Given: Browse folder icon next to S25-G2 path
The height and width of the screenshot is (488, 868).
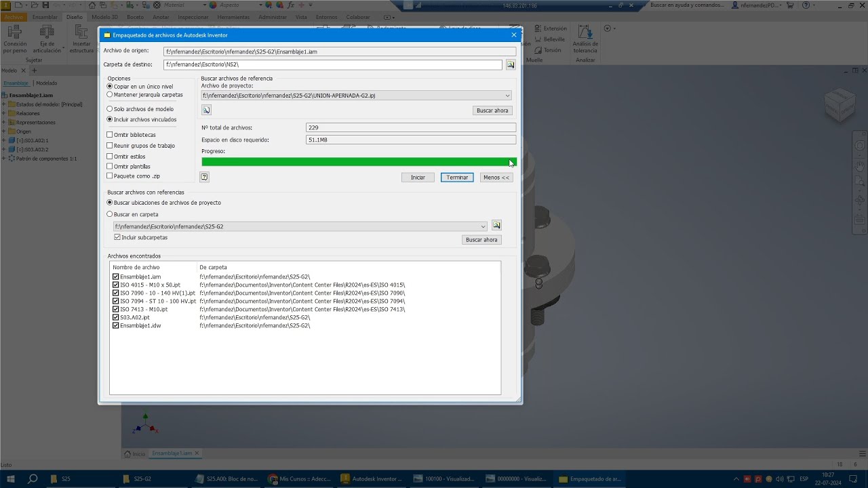Looking at the screenshot, I should (496, 226).
